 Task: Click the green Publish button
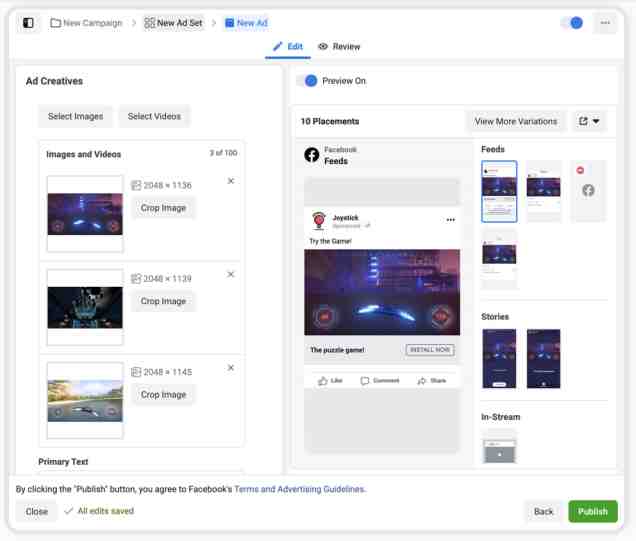[x=593, y=511]
